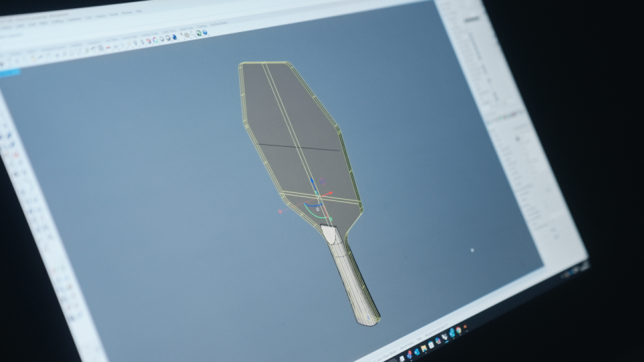Select the gumball blue rotation arc

click(314, 205)
